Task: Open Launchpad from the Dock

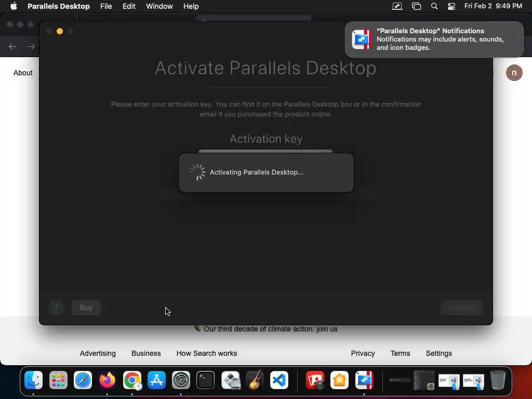Action: coord(58,380)
